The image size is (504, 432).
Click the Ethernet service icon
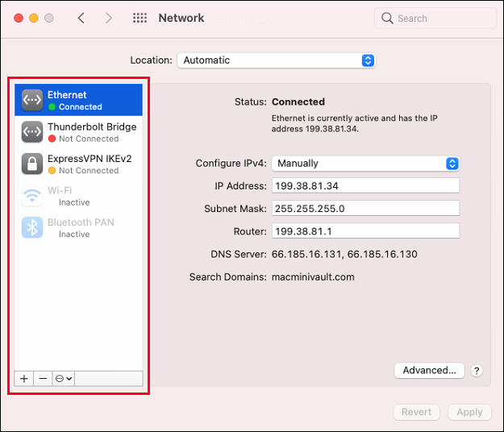pos(32,100)
